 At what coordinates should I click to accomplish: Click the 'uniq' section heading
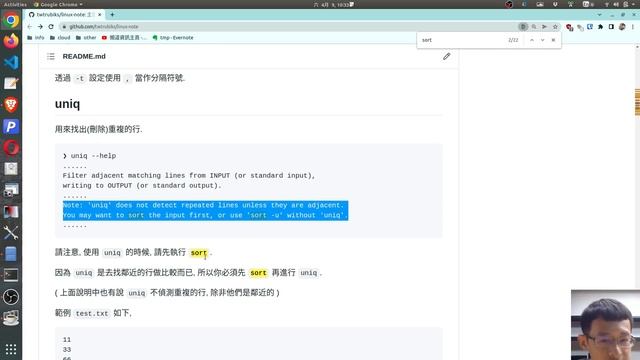[x=67, y=104]
